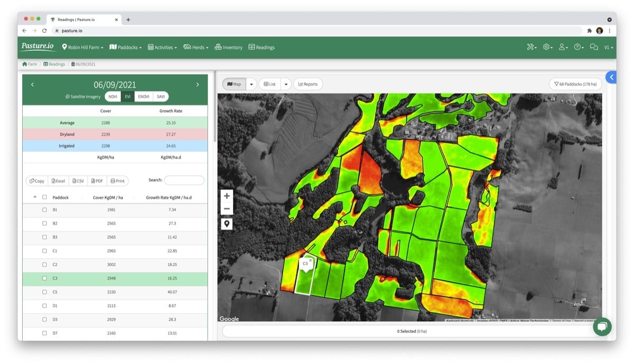Go to next reading date
634x364 pixels.
click(x=198, y=85)
